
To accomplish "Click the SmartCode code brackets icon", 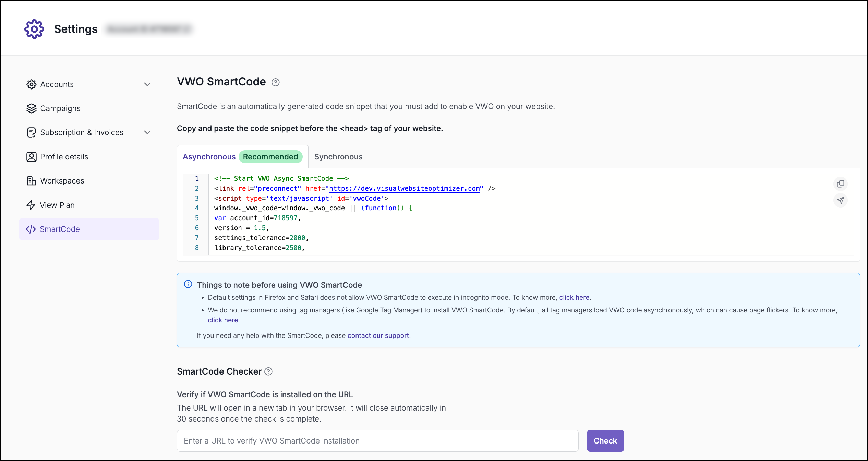I will tap(31, 229).
